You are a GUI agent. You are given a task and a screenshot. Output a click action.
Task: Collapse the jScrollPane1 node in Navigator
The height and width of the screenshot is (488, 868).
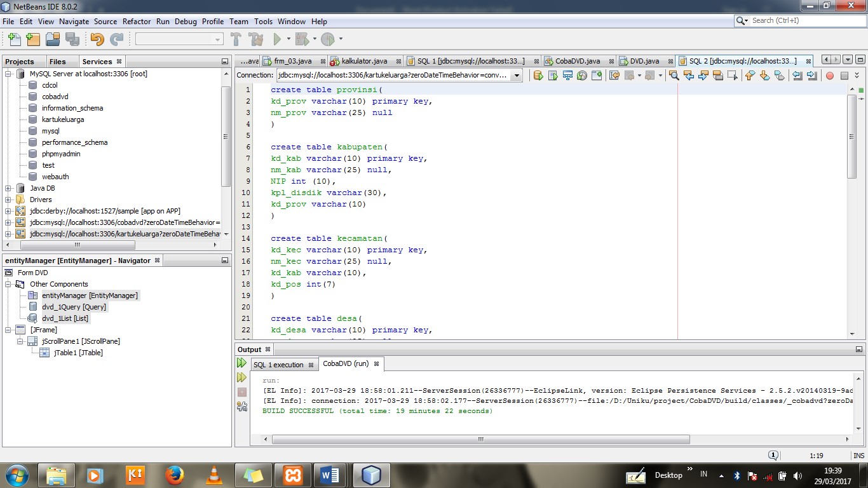point(20,341)
